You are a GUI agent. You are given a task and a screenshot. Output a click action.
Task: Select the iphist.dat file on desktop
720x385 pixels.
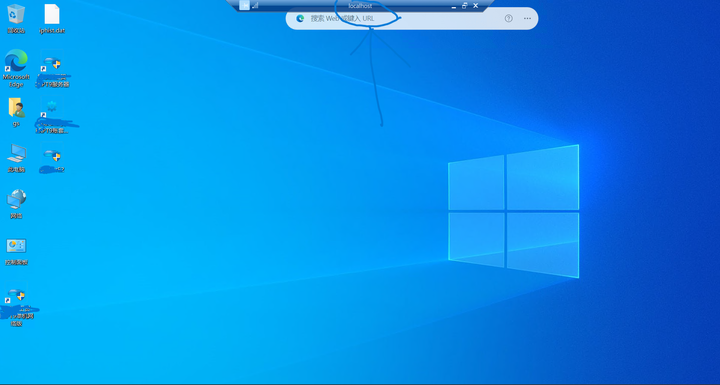(x=52, y=18)
